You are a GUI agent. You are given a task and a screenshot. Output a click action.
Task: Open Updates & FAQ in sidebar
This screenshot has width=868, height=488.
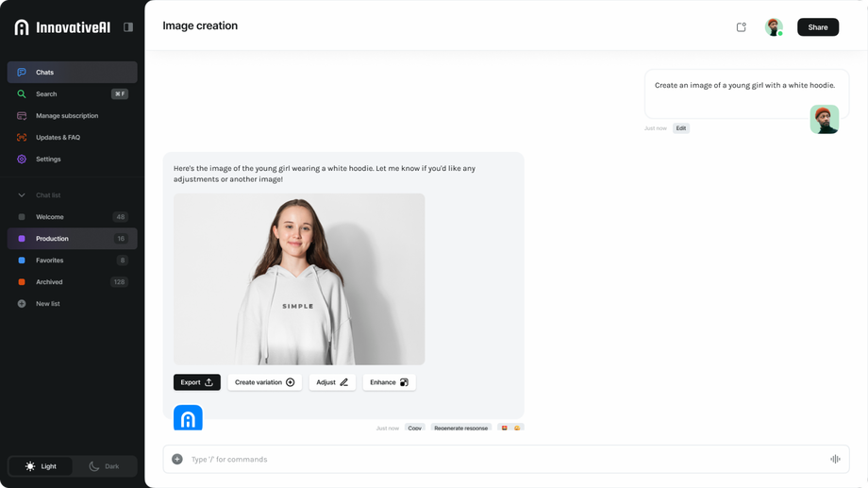pyautogui.click(x=58, y=138)
